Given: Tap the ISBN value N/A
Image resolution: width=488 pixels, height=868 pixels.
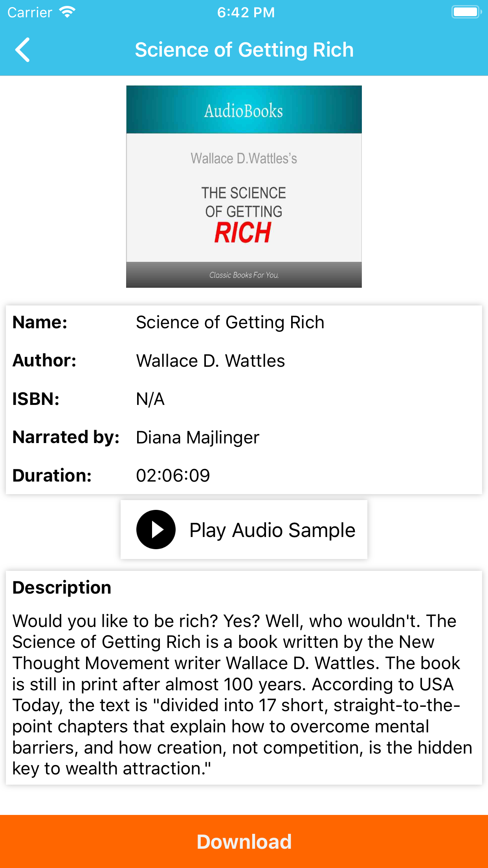Looking at the screenshot, I should click(150, 399).
